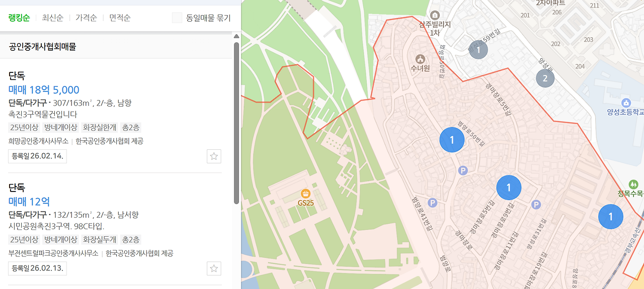The width and height of the screenshot is (644, 289).
Task: Click the 양성초등학교 school map icon
Action: pos(625,103)
